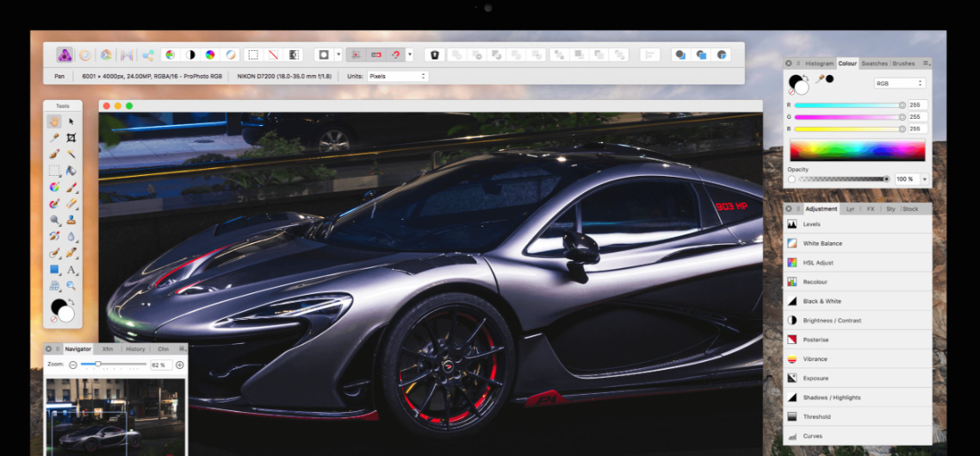Open the Colour panel options menu

[x=927, y=63]
